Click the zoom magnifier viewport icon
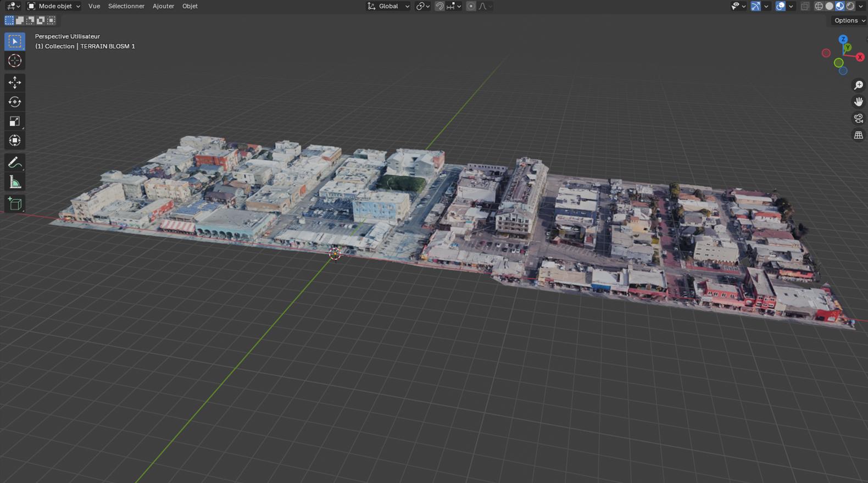 pyautogui.click(x=858, y=85)
